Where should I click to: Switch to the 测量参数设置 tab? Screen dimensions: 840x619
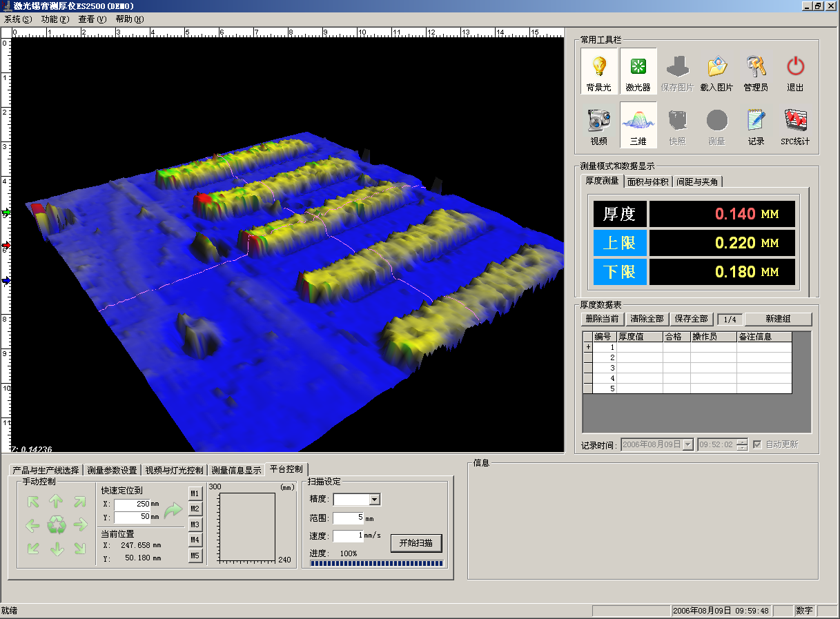tap(112, 470)
